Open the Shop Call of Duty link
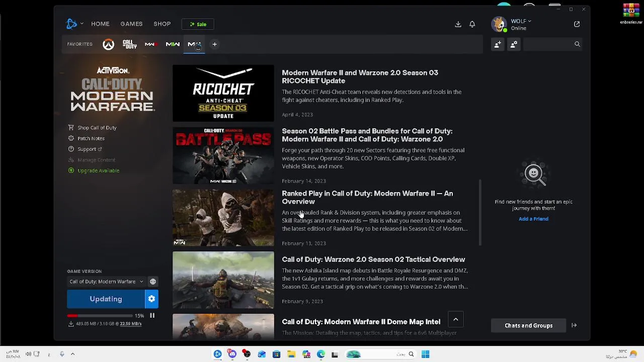The image size is (644, 362). [97, 128]
